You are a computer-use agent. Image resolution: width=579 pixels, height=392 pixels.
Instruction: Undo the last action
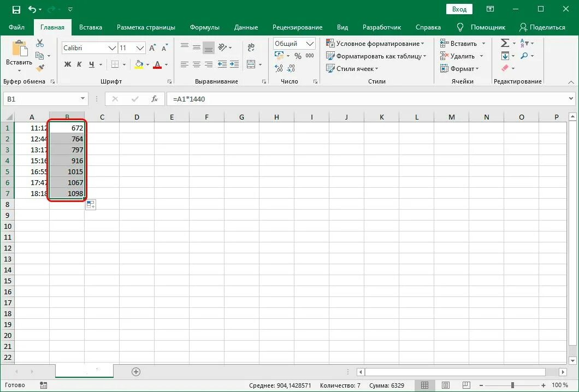[x=32, y=10]
